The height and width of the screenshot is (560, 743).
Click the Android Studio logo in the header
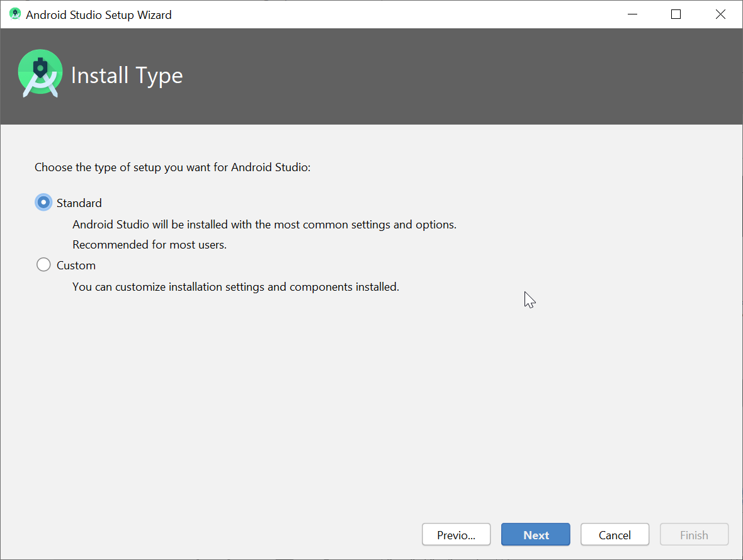[x=40, y=72]
